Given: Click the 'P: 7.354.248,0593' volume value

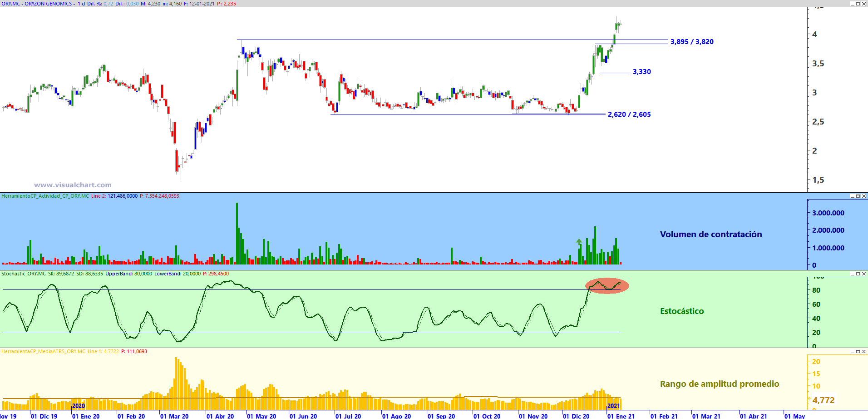Looking at the screenshot, I should coord(159,196).
